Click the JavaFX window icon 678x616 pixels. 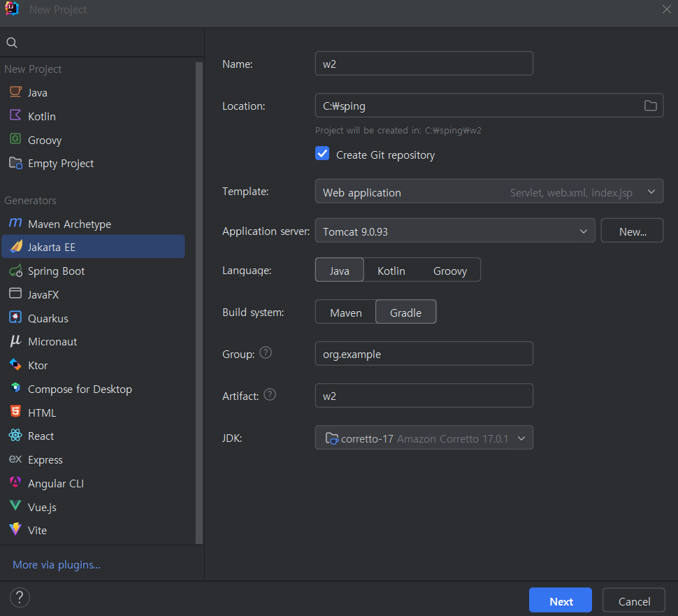tap(15, 293)
